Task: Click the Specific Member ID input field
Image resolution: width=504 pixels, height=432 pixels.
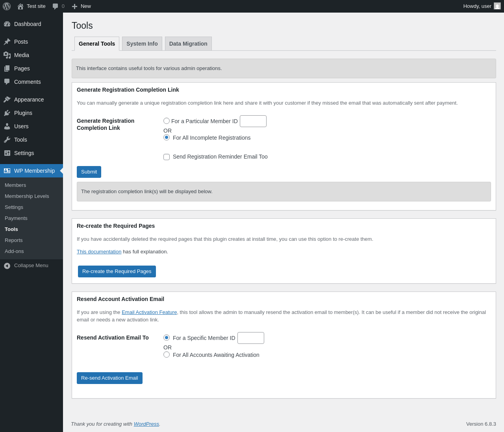Action: click(x=251, y=338)
